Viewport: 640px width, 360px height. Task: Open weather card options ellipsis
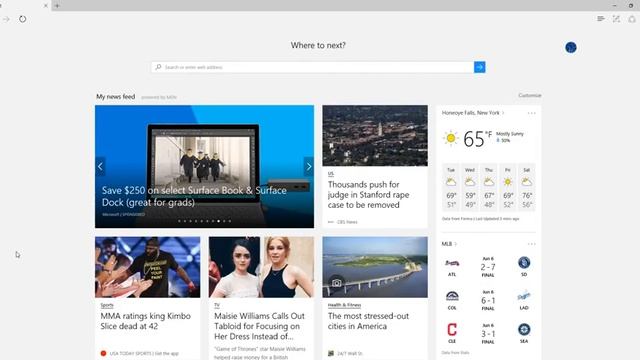click(x=531, y=113)
